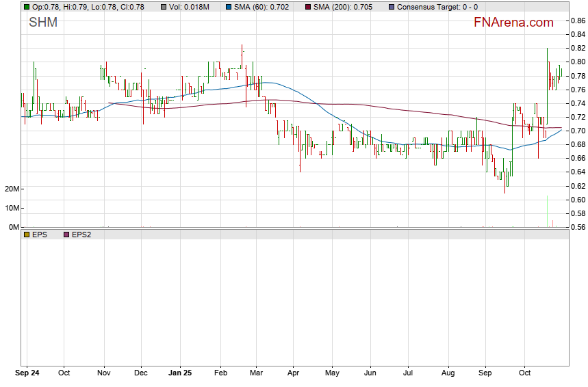Toggle the SMA (60): 0.702 legend label
Screen dimensions: 588x387
click(x=262, y=7)
